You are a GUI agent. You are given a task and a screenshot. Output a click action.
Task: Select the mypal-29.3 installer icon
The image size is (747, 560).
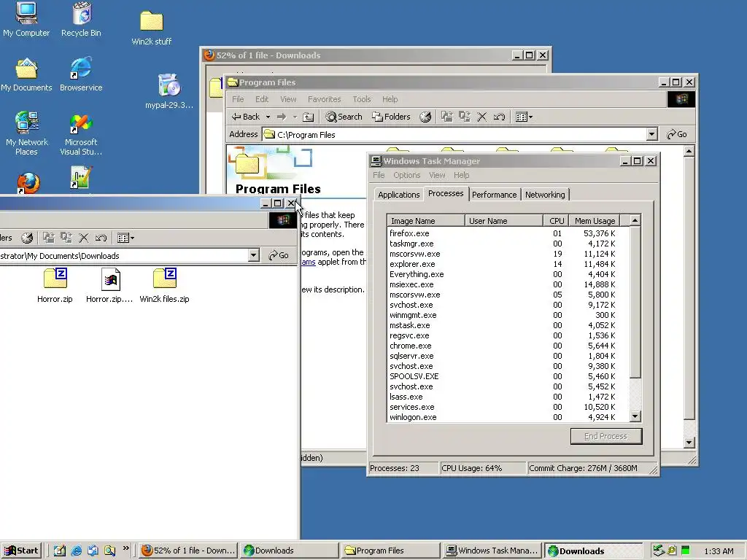[x=169, y=91]
